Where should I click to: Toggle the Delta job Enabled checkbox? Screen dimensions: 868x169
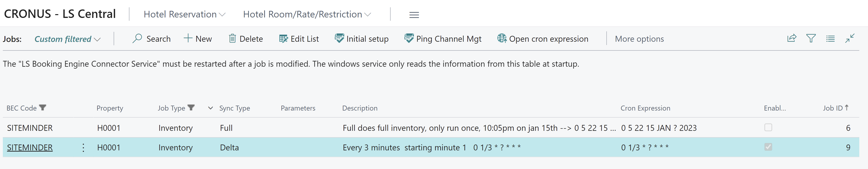[768, 147]
